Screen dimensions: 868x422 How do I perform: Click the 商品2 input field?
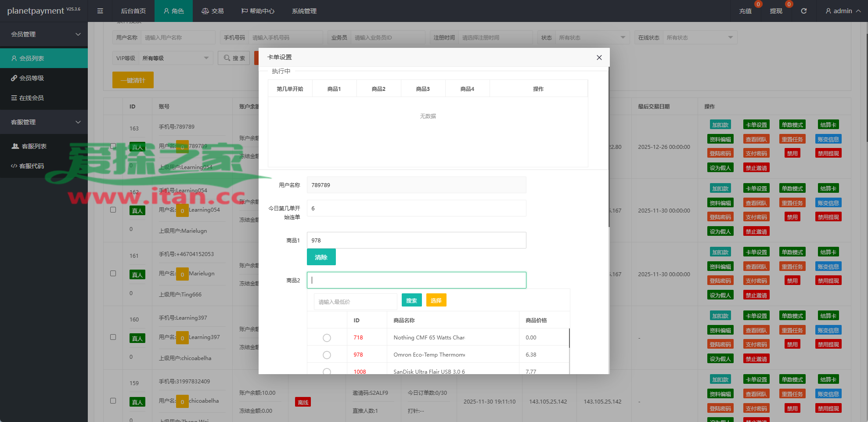[x=416, y=280]
